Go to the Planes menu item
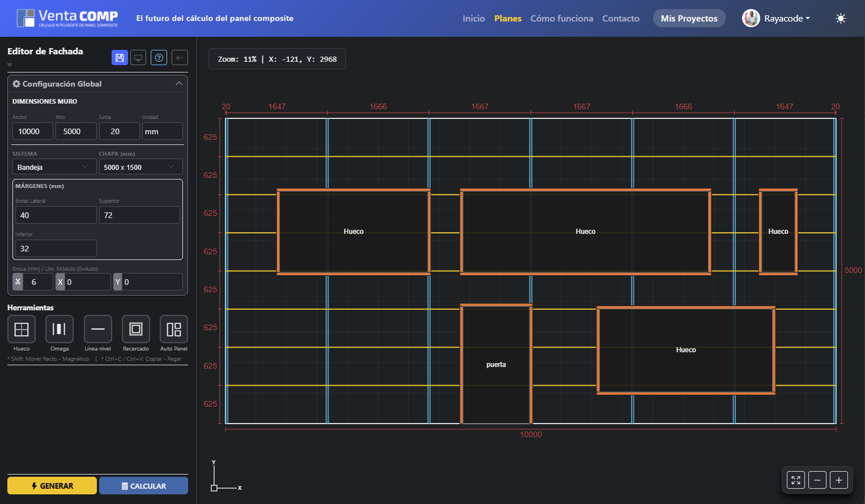Viewport: 865px width, 504px height. (x=508, y=19)
